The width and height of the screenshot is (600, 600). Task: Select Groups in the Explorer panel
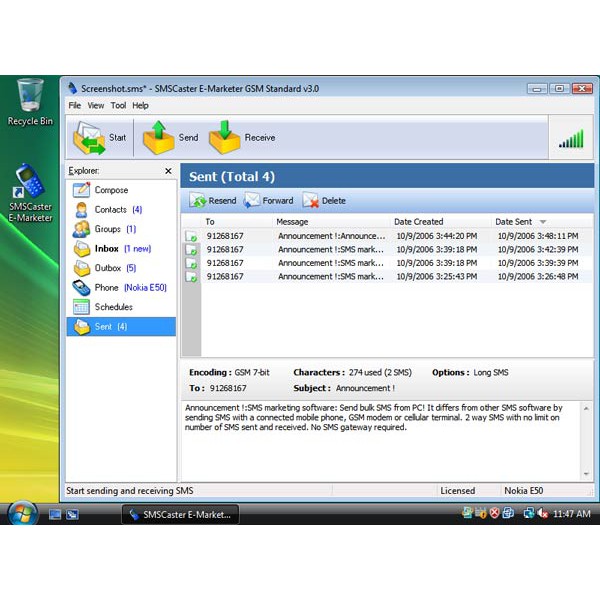point(81,229)
